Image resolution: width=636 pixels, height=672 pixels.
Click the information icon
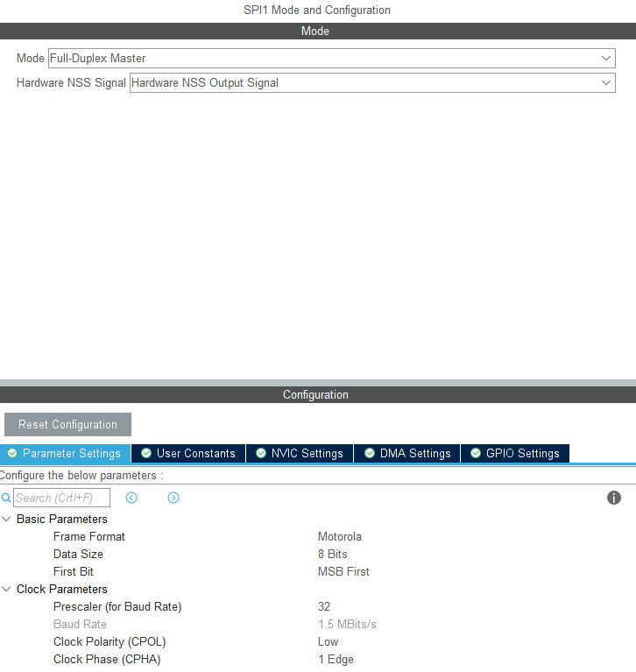pyautogui.click(x=614, y=498)
